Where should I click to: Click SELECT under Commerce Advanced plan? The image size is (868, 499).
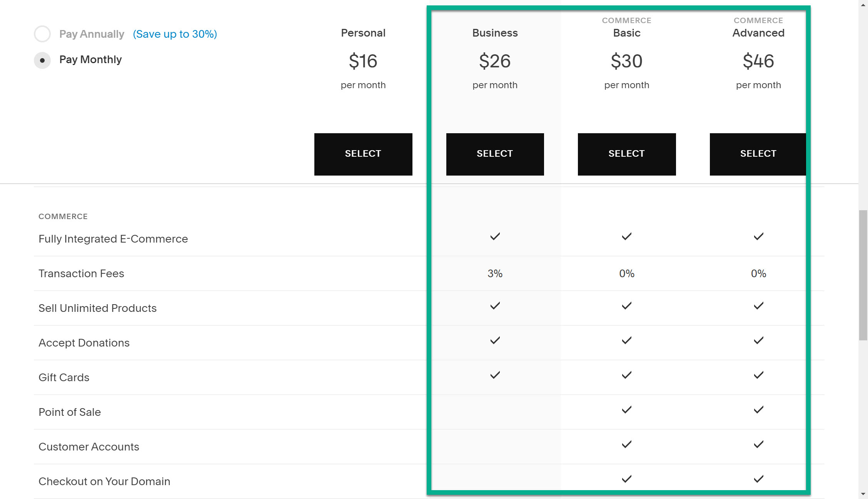758,154
